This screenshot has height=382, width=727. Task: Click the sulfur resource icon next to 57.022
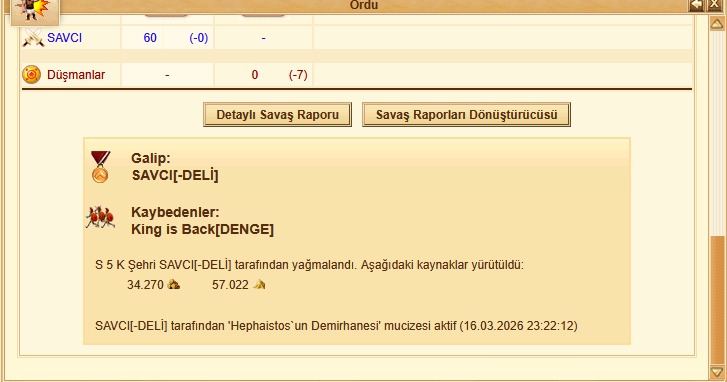pos(260,285)
